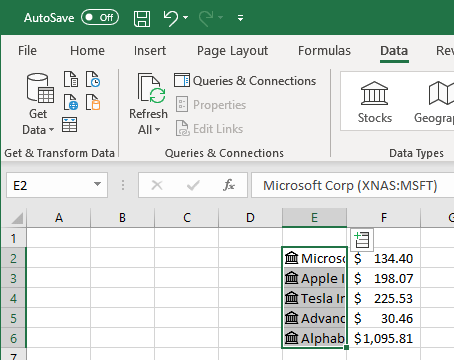Image resolution: width=454 pixels, height=360 pixels.
Task: Select the cell showing 198.07
Action: click(384, 278)
